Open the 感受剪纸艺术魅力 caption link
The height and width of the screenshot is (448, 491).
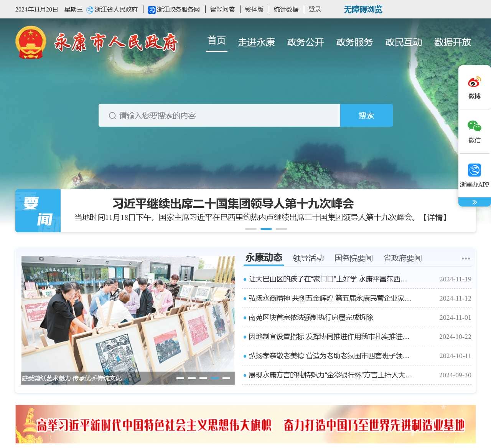click(72, 378)
